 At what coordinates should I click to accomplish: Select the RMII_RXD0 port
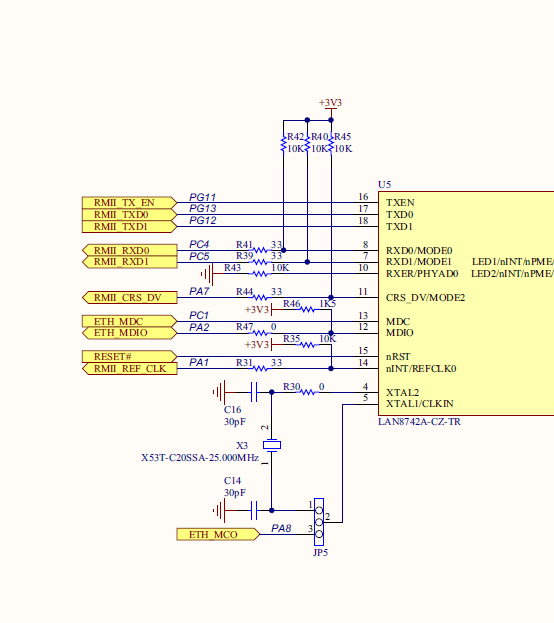click(x=130, y=250)
